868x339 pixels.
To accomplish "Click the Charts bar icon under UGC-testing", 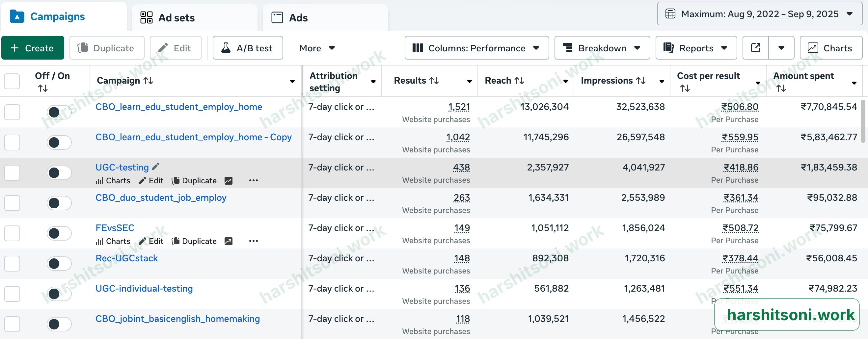I will (x=99, y=181).
